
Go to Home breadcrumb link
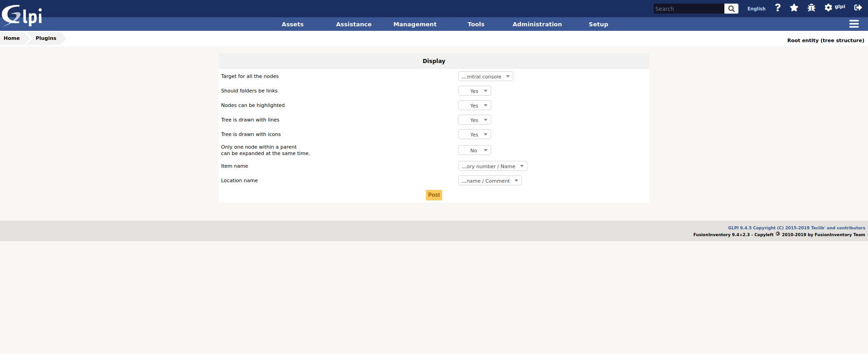12,39
